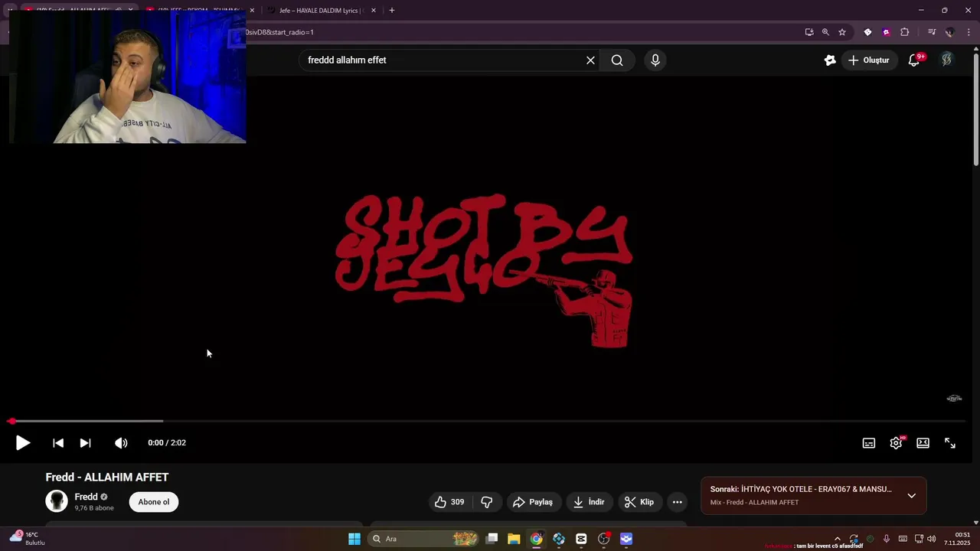Expand the Sonraki mix queue panel
The width and height of the screenshot is (980, 551).
(911, 495)
